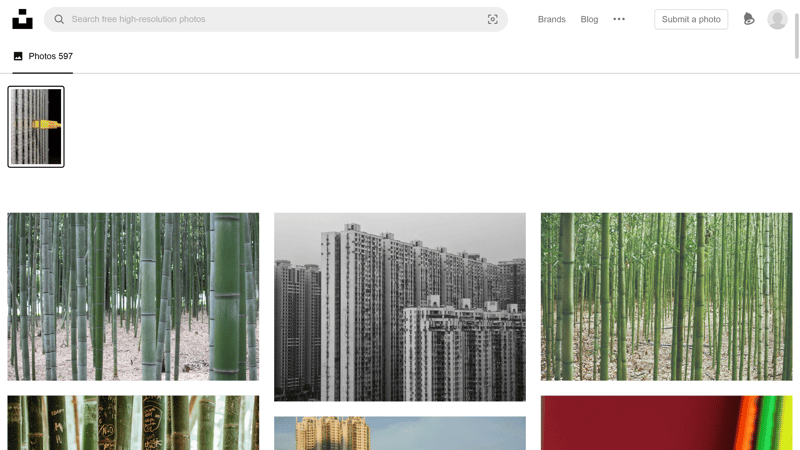Open the Unsplash home logo
The image size is (800, 450).
pyautogui.click(x=22, y=19)
